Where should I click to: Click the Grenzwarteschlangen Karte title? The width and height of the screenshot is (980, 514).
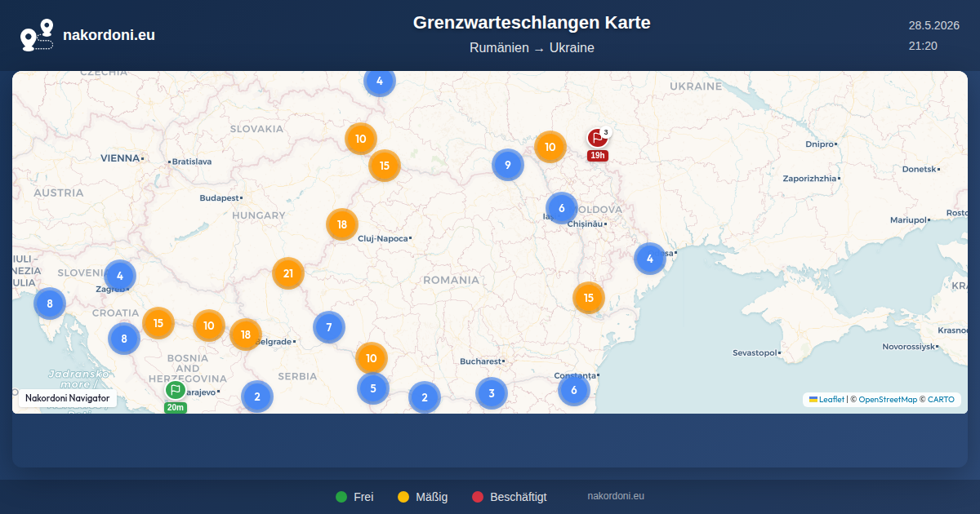(x=532, y=23)
